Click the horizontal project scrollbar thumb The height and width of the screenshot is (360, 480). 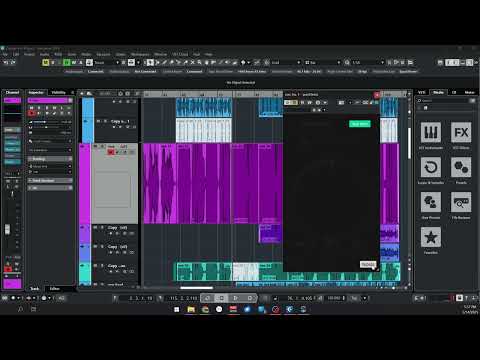[196, 288]
